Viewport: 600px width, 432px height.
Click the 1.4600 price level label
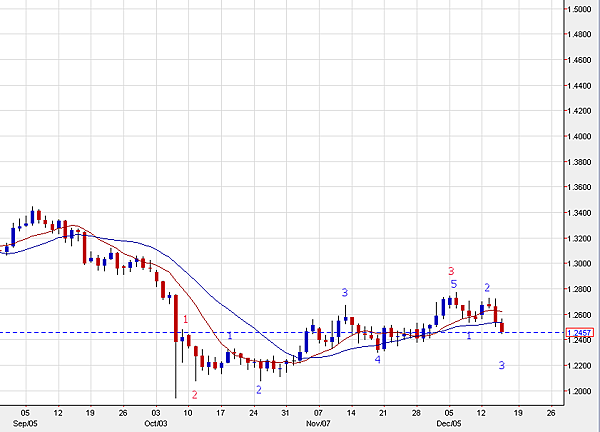coord(579,60)
